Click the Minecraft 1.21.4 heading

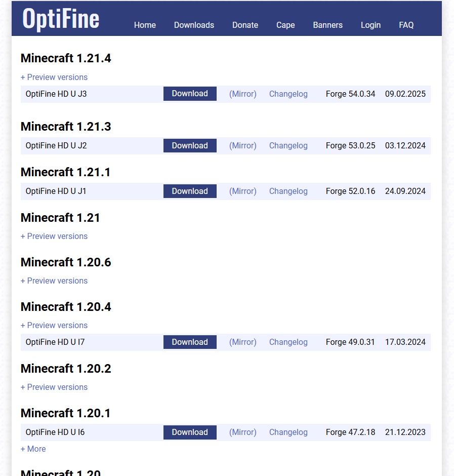coord(66,58)
